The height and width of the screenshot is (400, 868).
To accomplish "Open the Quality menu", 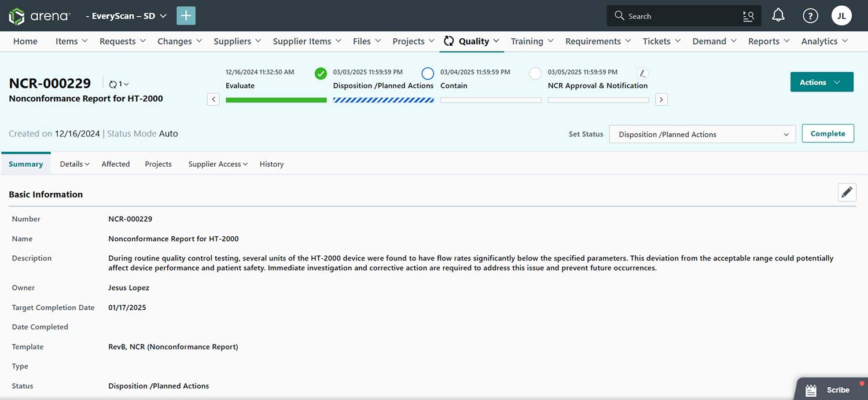I will (472, 41).
